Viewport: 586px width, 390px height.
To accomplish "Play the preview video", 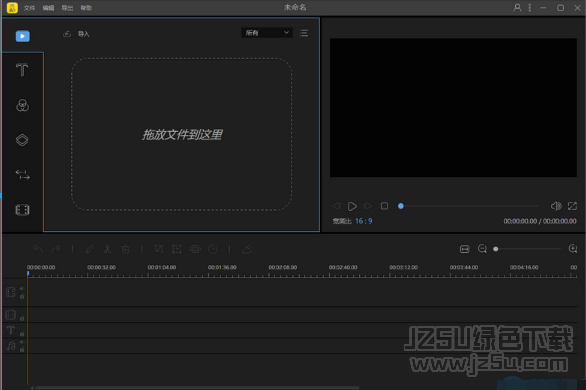I will click(x=352, y=206).
